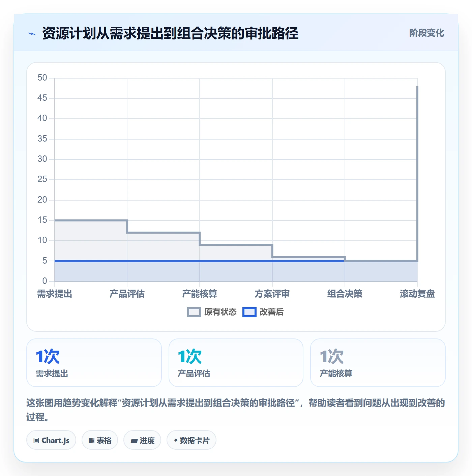Open the 需求提出 stat card
The height and width of the screenshot is (476, 472).
[94, 363]
